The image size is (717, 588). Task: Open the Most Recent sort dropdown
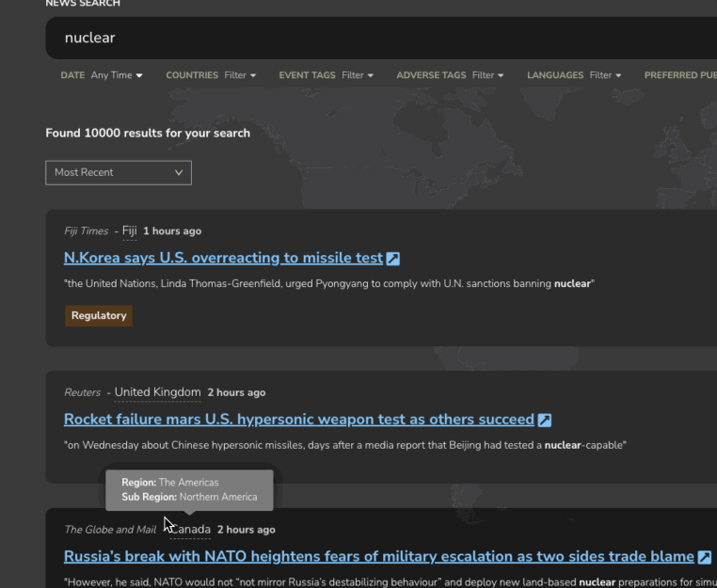(119, 172)
